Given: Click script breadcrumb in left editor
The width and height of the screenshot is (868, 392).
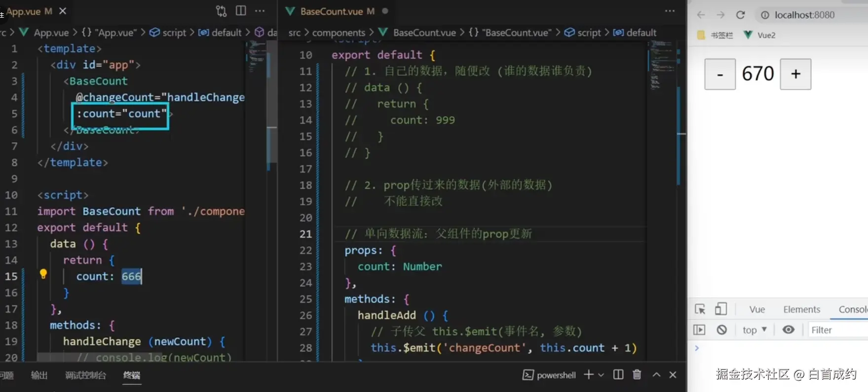Looking at the screenshot, I should pos(168,33).
